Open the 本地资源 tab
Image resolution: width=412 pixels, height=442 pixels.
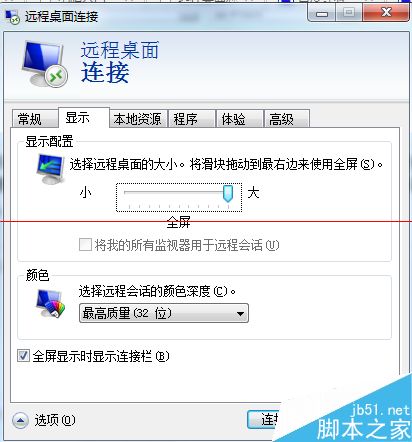(138, 119)
